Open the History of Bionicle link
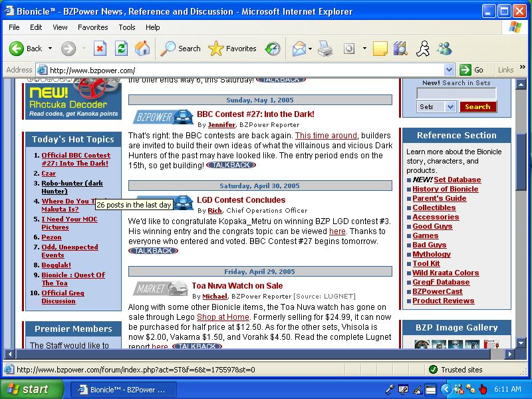 point(445,189)
